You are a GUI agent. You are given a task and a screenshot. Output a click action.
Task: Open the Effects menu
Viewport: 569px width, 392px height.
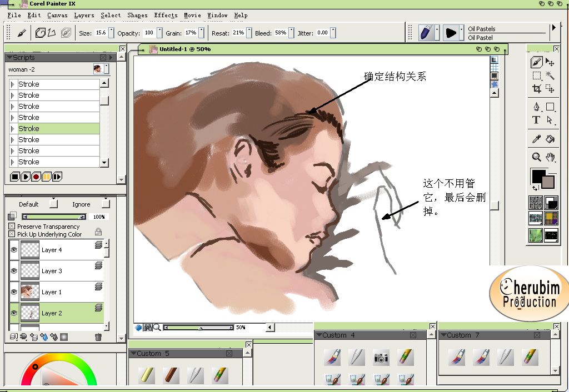(166, 15)
